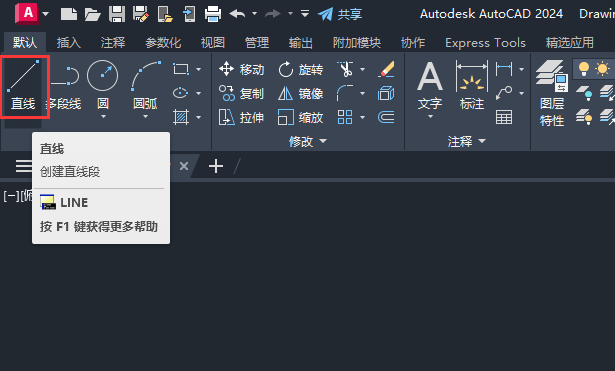The width and height of the screenshot is (615, 371).
Task: Click the Linear dimension icon
Action: (x=504, y=69)
